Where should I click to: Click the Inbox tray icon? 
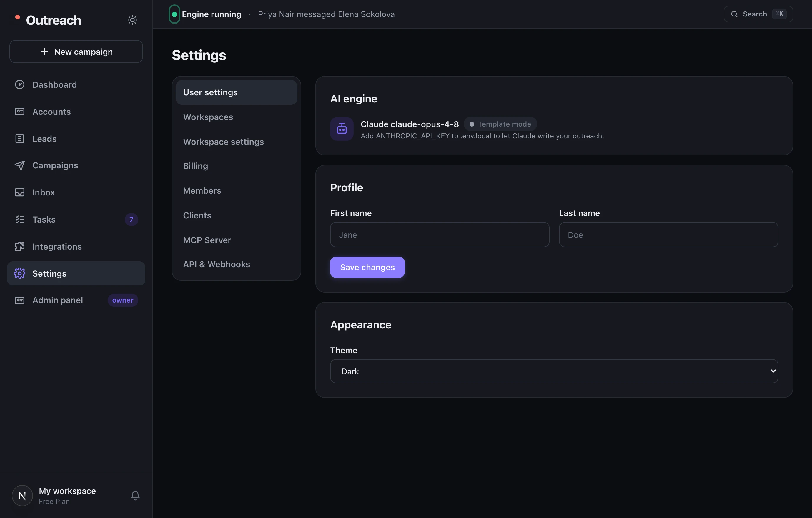click(19, 192)
